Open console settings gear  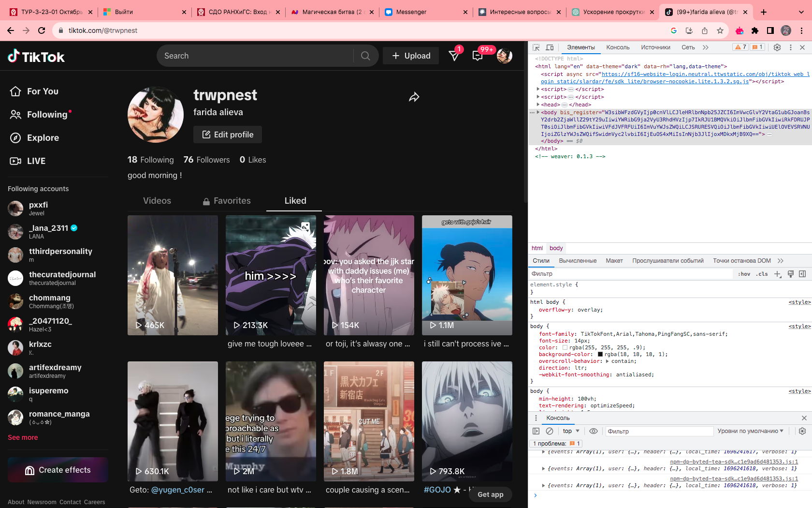pyautogui.click(x=802, y=431)
